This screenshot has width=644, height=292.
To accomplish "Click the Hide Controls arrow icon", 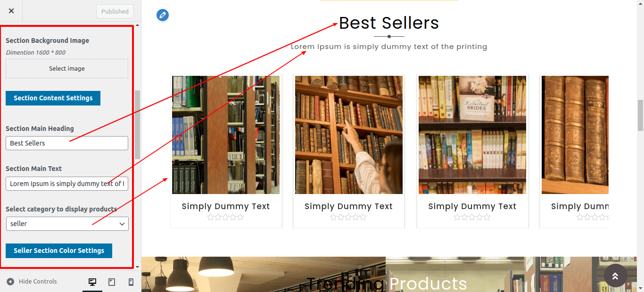I will [10, 282].
